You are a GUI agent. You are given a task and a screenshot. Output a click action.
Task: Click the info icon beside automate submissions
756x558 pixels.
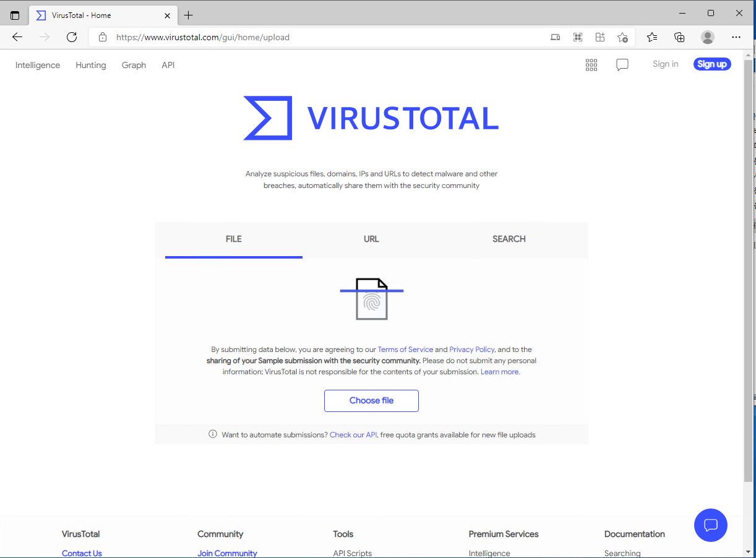click(x=213, y=434)
